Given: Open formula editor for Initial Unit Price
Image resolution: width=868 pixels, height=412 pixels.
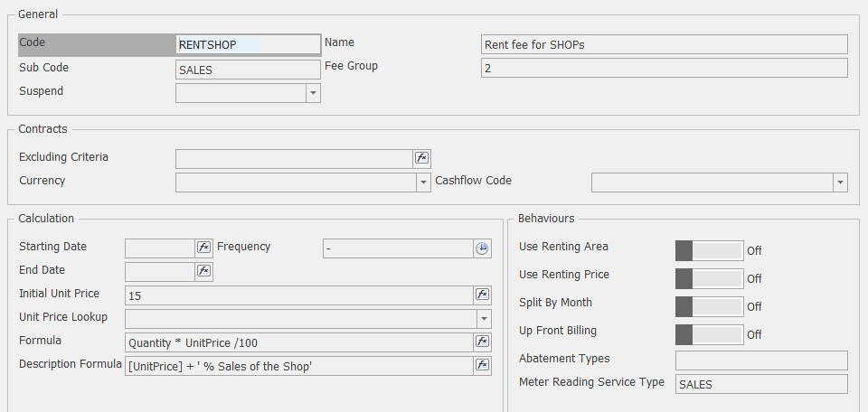Looking at the screenshot, I should 482,295.
